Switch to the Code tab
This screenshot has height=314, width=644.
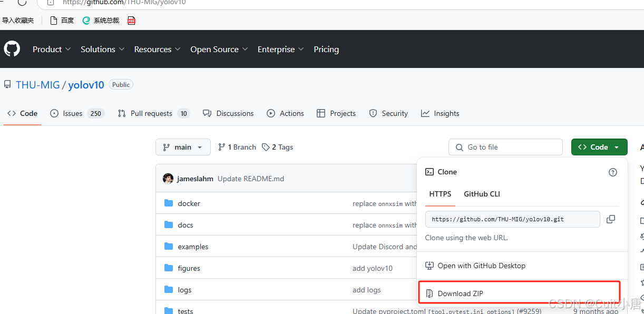pos(22,113)
